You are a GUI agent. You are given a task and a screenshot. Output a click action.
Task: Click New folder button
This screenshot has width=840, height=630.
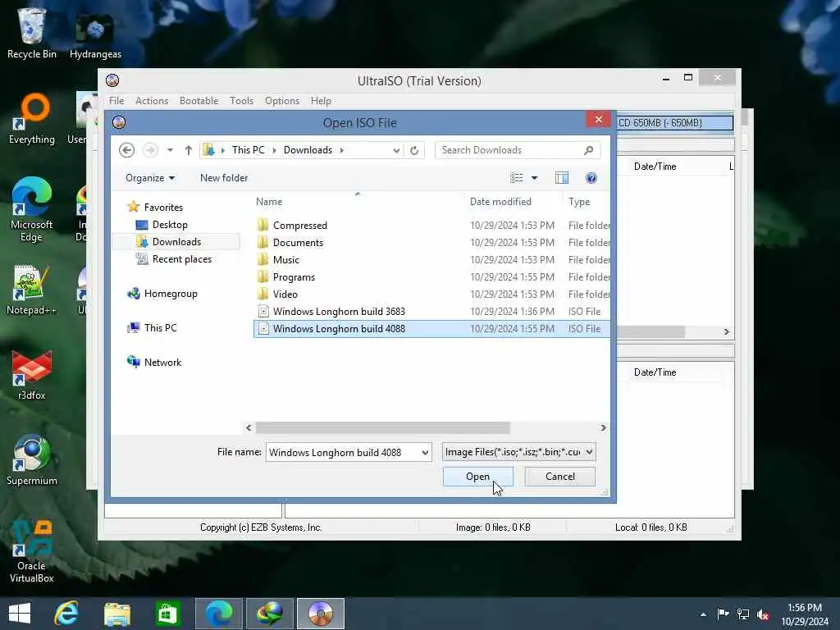[x=224, y=178]
